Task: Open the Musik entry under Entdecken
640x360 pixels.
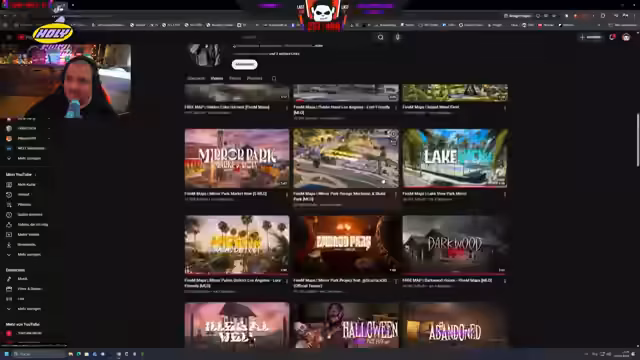Action: [22, 279]
